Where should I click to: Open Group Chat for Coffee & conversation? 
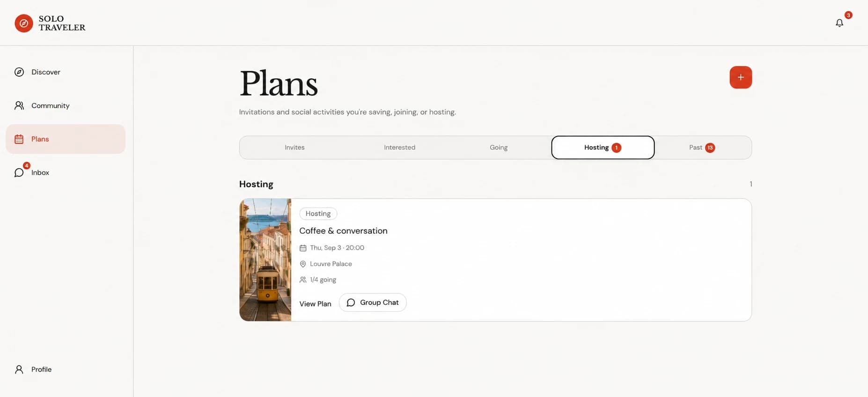coord(373,302)
